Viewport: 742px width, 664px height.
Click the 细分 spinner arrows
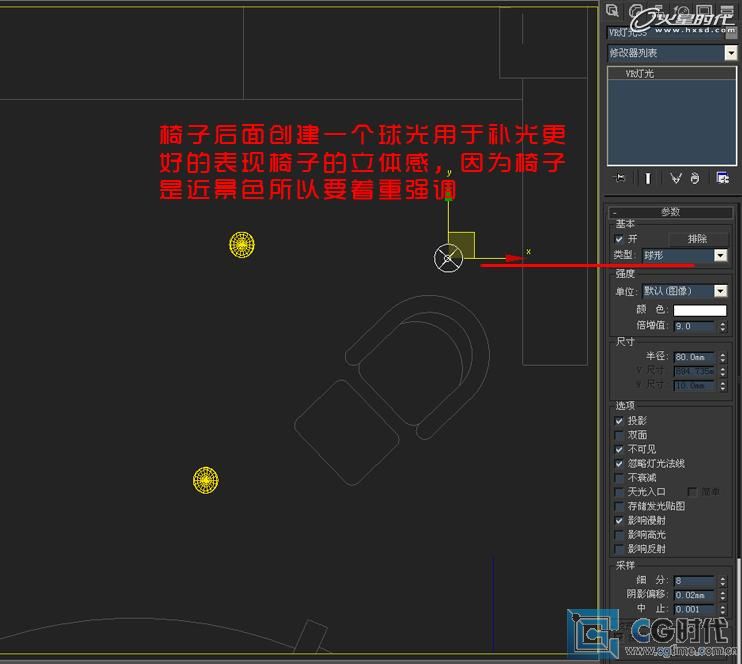pos(723,580)
